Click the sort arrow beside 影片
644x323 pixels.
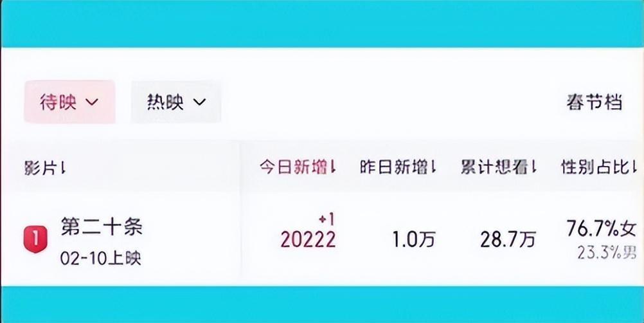63,169
